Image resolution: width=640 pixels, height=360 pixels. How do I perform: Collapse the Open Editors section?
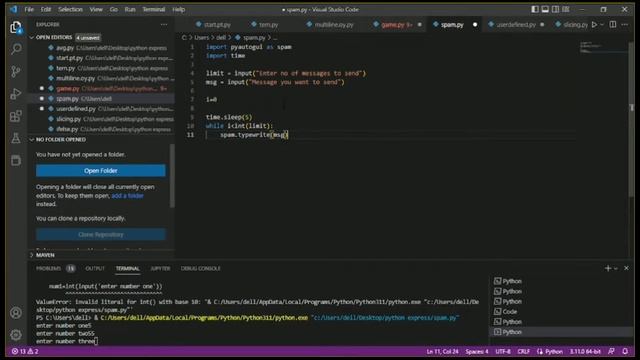click(x=54, y=38)
